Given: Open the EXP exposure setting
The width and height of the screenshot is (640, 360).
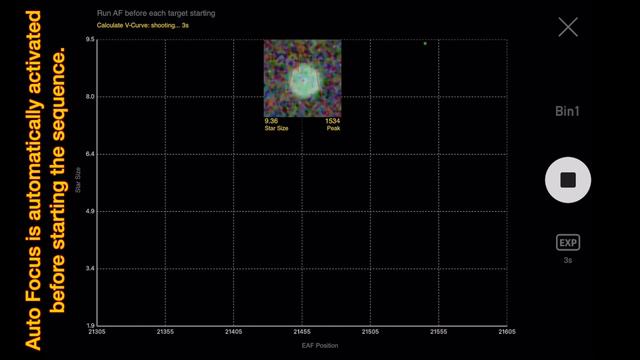Looking at the screenshot, I should tap(568, 242).
